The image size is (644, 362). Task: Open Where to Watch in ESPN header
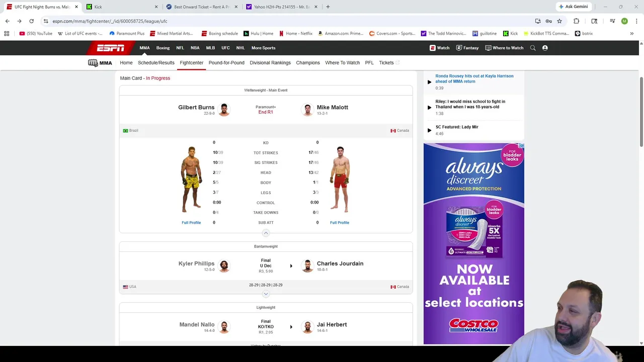pos(504,48)
